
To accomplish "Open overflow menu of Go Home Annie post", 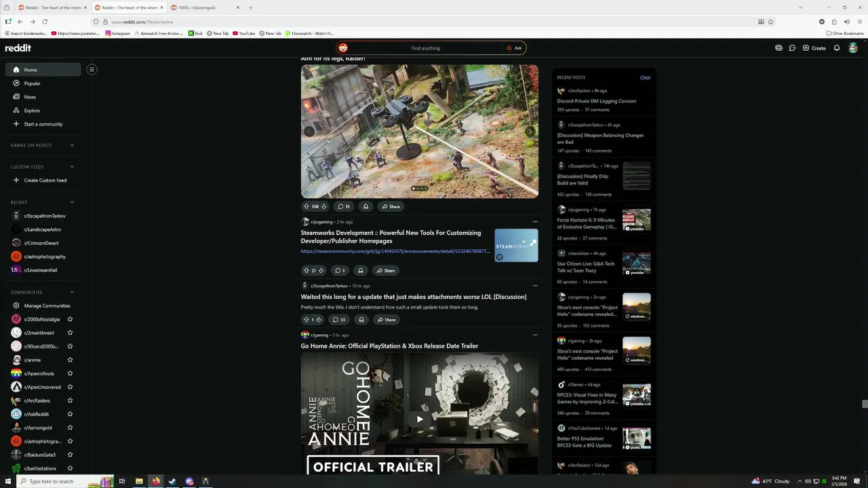I will 535,335.
